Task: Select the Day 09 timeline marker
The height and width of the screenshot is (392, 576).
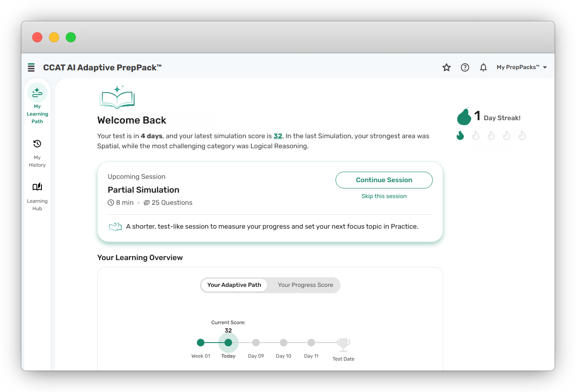Action: pos(256,343)
